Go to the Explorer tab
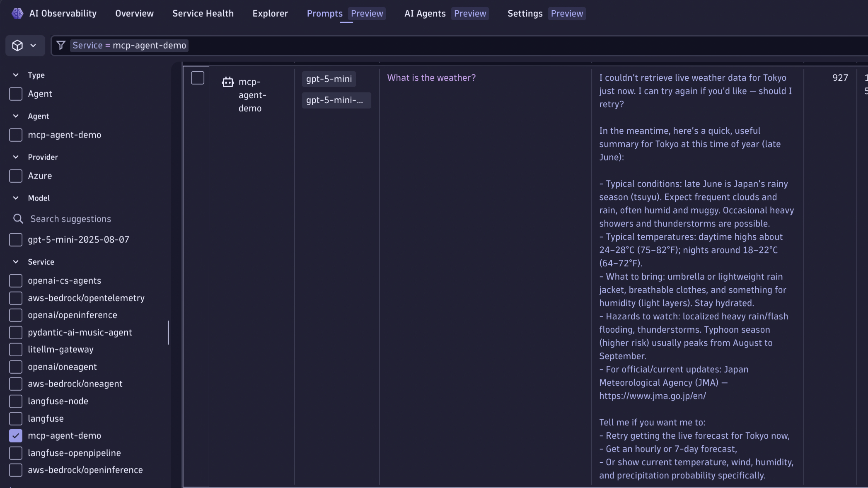Image resolution: width=868 pixels, height=488 pixels. pos(270,13)
